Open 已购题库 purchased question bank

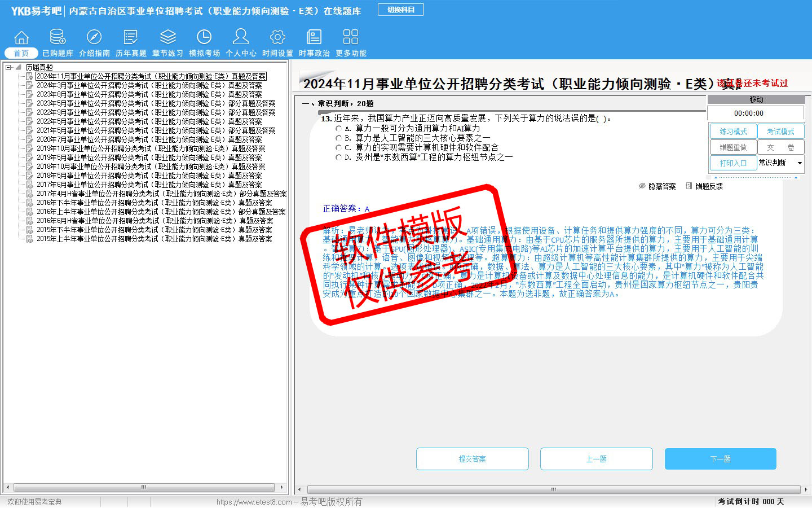tap(58, 38)
